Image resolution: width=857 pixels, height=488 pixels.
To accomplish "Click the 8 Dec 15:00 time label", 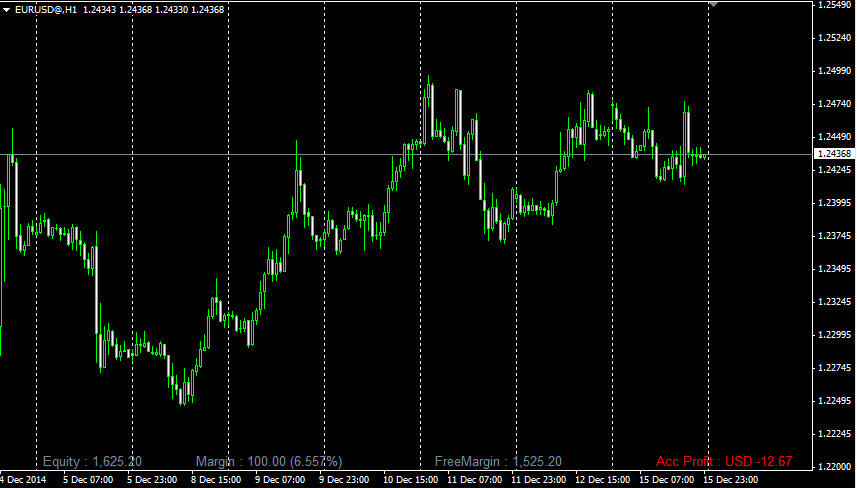I will tap(216, 480).
